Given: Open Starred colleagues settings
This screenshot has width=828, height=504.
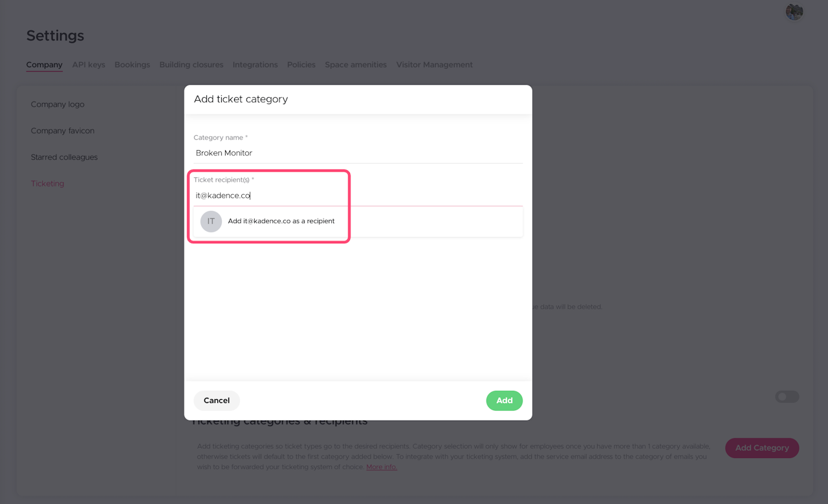Looking at the screenshot, I should point(64,157).
